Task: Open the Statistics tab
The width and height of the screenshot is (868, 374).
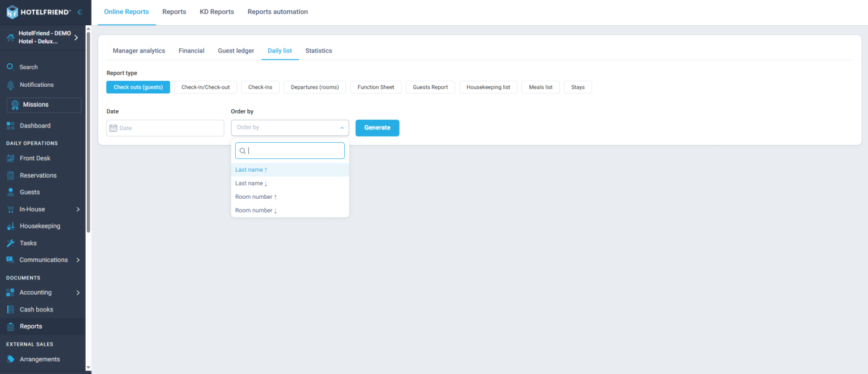Action: click(x=319, y=51)
